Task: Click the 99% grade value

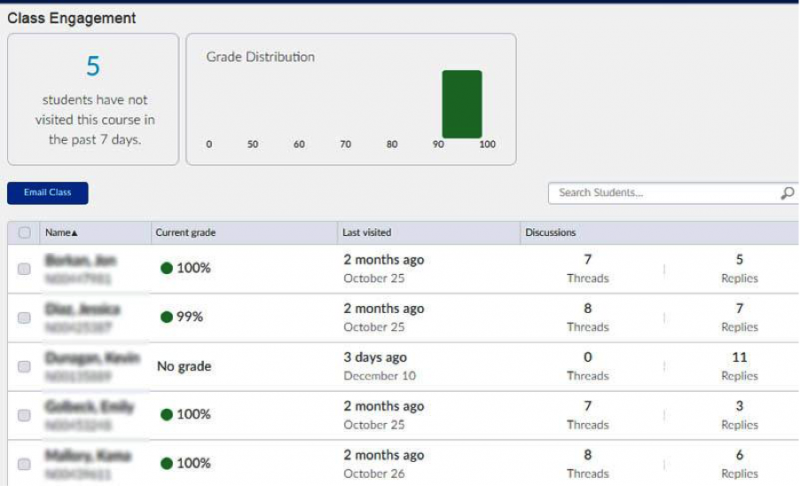Action: 190,317
